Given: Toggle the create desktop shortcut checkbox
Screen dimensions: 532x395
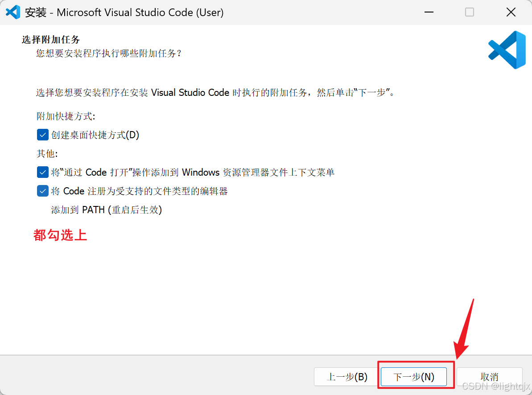Looking at the screenshot, I should click(42, 135).
